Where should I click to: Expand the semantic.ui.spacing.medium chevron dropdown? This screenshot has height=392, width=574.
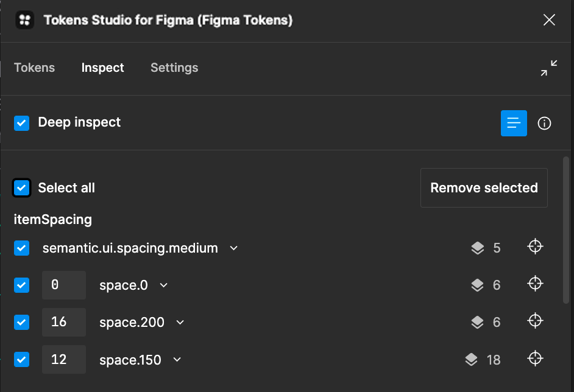coord(233,248)
